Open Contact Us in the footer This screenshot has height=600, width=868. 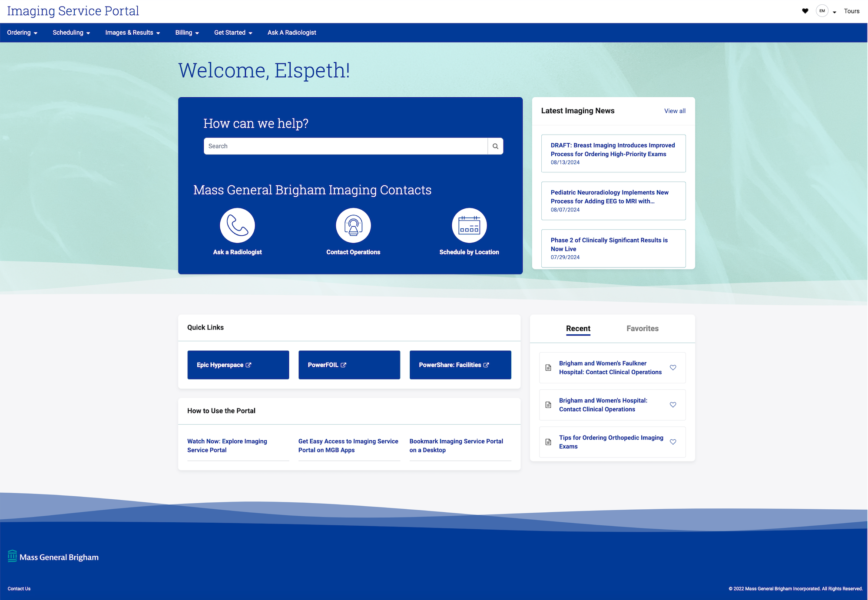19,589
